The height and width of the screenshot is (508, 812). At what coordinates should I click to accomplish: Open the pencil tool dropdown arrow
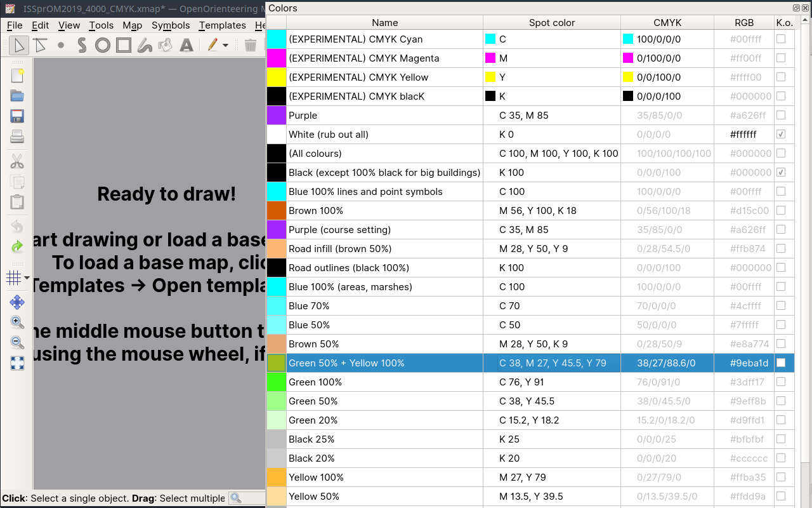point(225,46)
